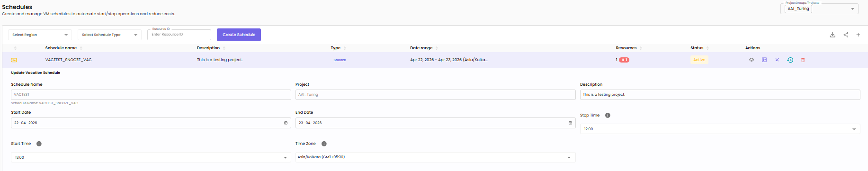
Task: Open the Stop Time 12:00 dropdown
Action: click(x=720, y=129)
